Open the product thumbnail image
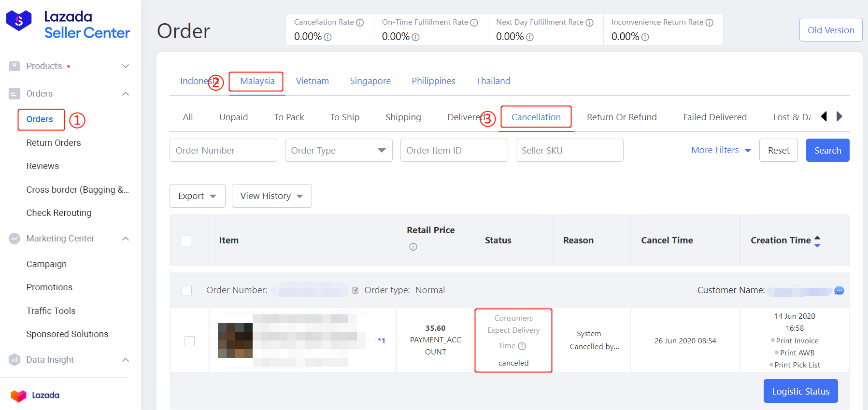The height and width of the screenshot is (410, 868). pyautogui.click(x=235, y=340)
